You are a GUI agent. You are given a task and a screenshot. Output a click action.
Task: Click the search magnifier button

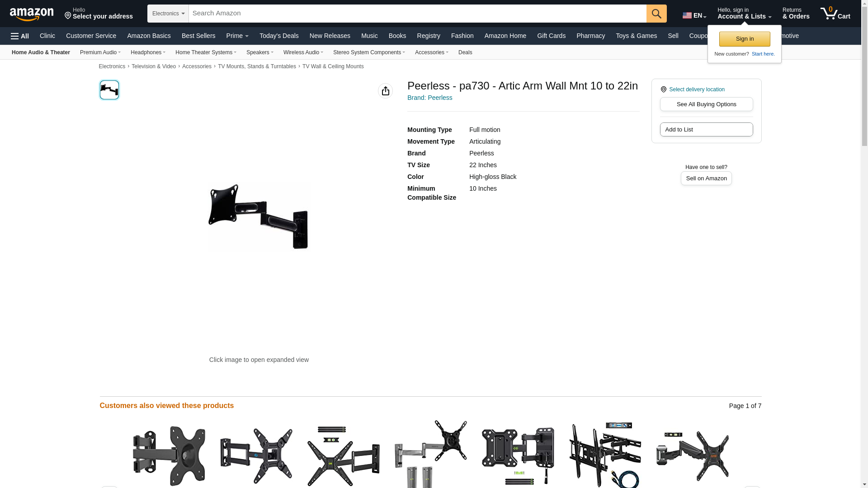[x=656, y=14]
